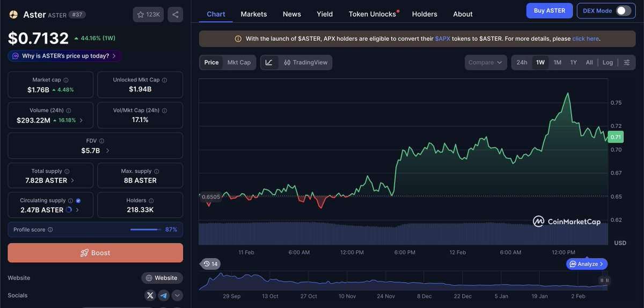This screenshot has width=644, height=308.
Task: Set chart range to All
Action: click(x=589, y=62)
